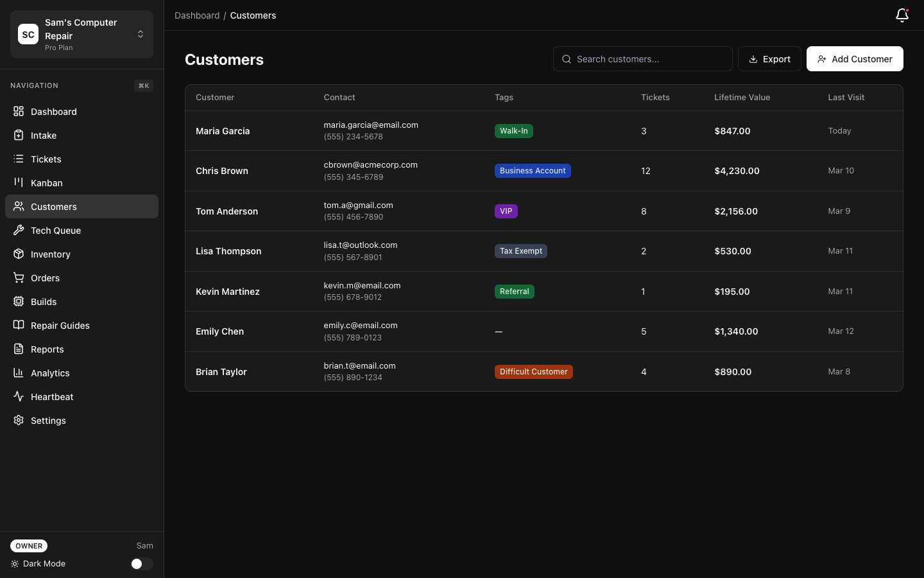Click the Add Customer button

[x=855, y=58]
